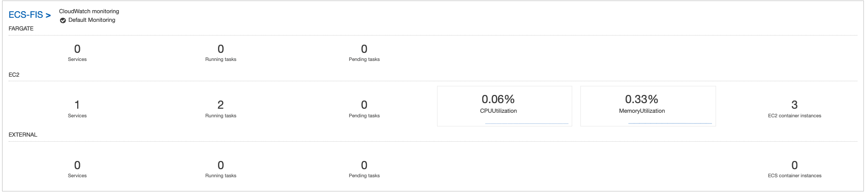Select the EXTERNAL Services count
This screenshot has height=193, width=868.
(x=77, y=166)
